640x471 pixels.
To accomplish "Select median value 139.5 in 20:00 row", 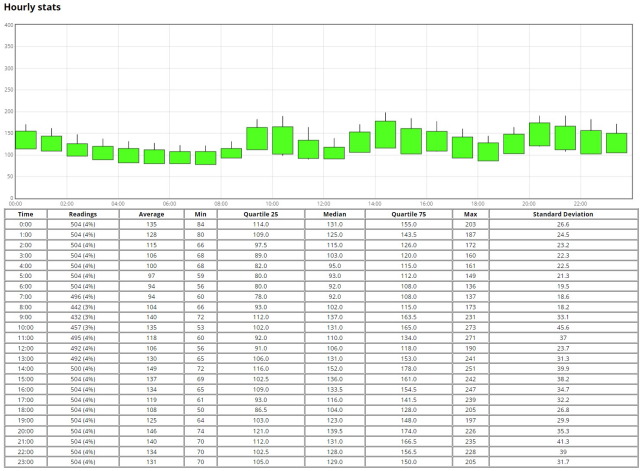I will pyautogui.click(x=335, y=431).
